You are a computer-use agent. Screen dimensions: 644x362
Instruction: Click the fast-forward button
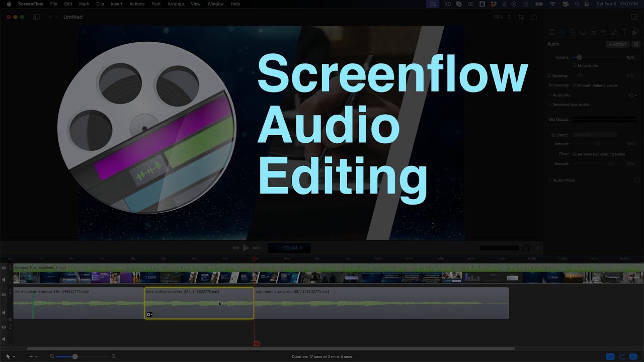click(x=257, y=248)
